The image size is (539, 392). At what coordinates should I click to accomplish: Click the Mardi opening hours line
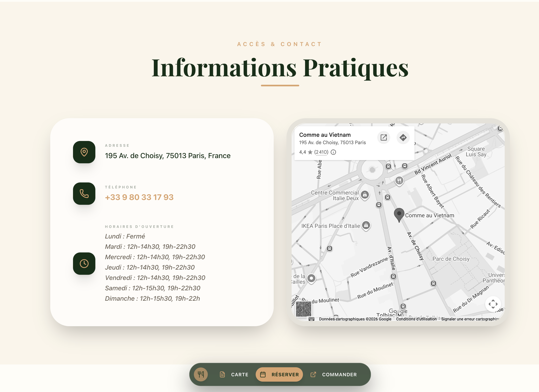click(x=150, y=247)
